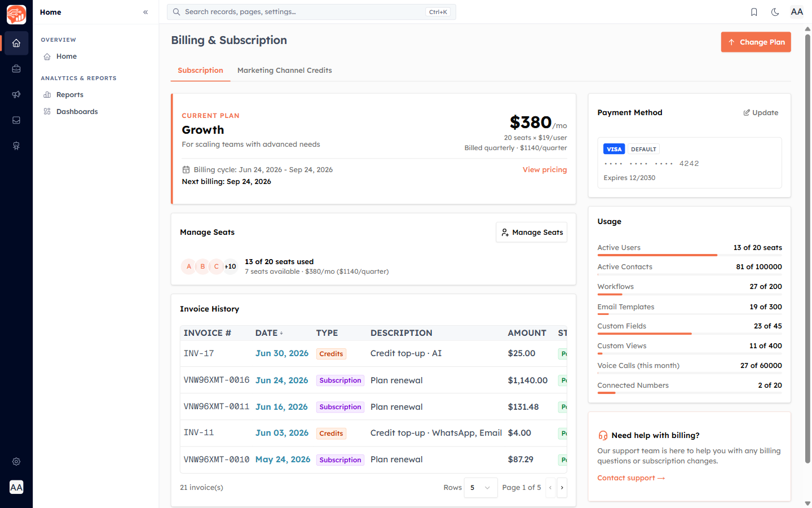Open the bot automation icon in the left rail
812x508 pixels.
point(16,146)
